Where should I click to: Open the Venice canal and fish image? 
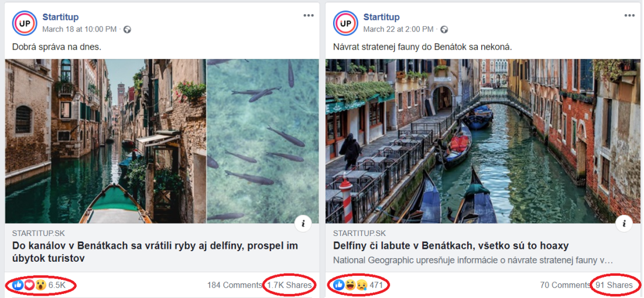click(162, 141)
